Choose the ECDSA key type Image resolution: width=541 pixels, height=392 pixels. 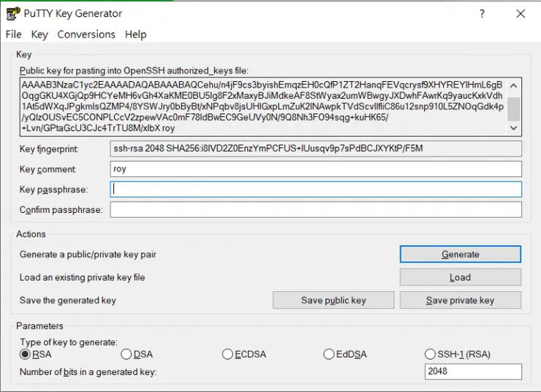[227, 354]
